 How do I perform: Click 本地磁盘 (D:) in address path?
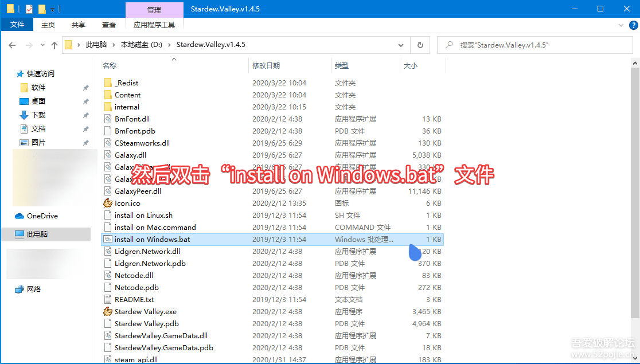coord(141,45)
